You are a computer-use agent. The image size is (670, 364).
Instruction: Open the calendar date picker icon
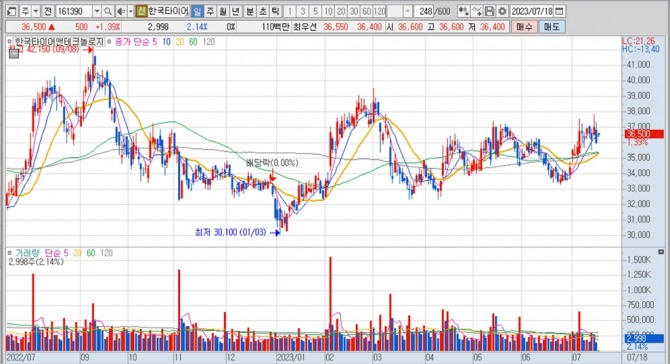click(559, 11)
